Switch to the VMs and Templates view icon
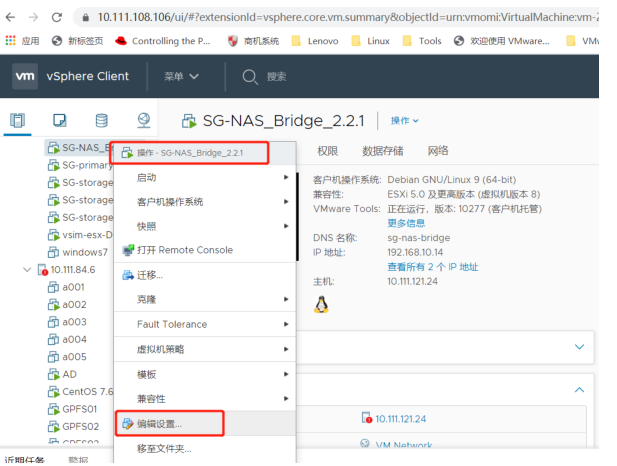617x466 pixels. 59,121
